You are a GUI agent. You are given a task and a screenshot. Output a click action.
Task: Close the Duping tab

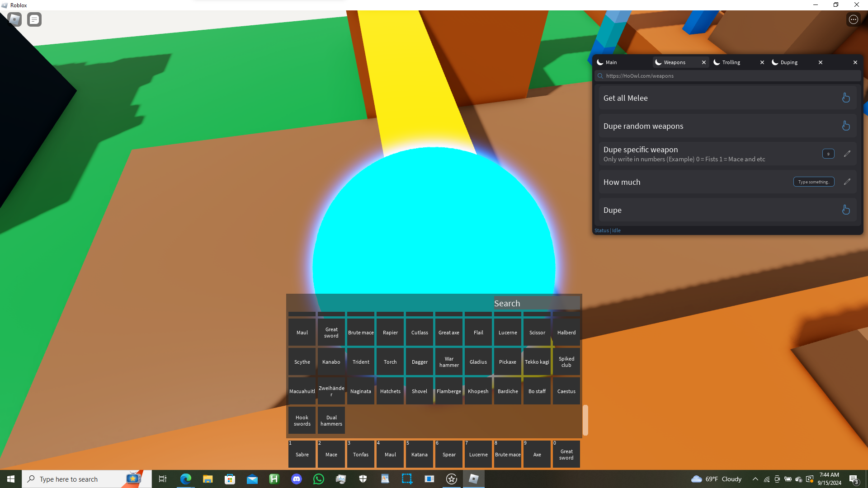click(821, 62)
